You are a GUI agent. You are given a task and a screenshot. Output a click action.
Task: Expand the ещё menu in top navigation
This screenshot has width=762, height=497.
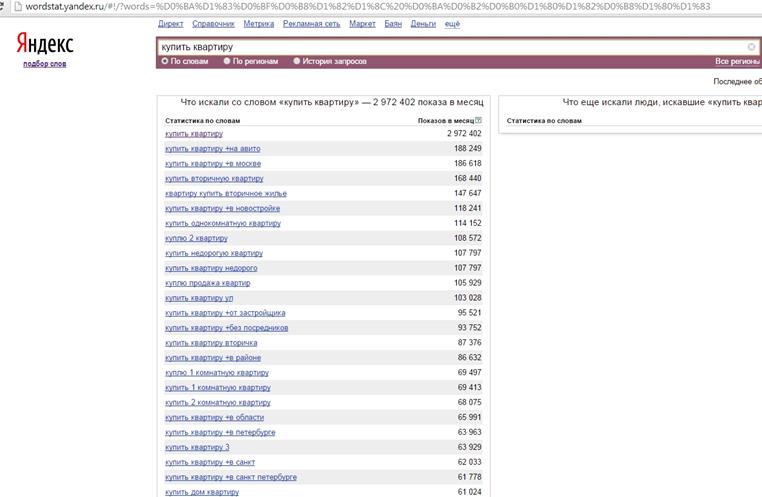[452, 24]
